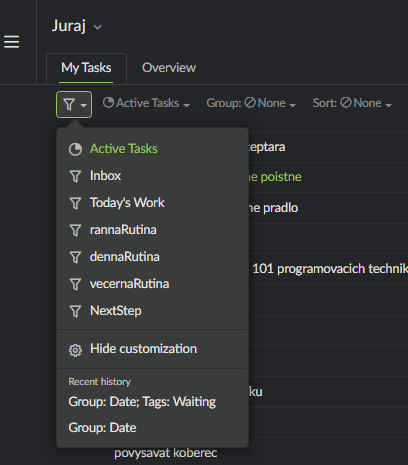Open the hamburger menu icon
Viewport: 408px width, 465px height.
pyautogui.click(x=11, y=42)
